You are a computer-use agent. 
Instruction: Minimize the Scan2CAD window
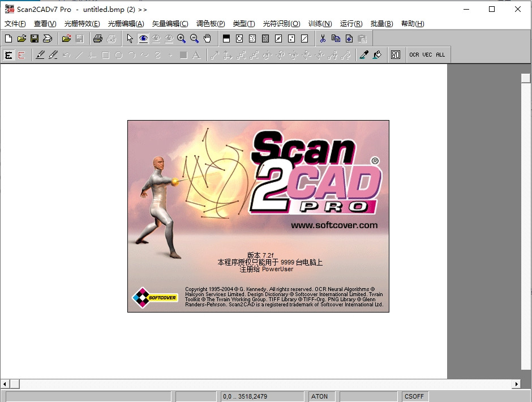pyautogui.click(x=466, y=9)
